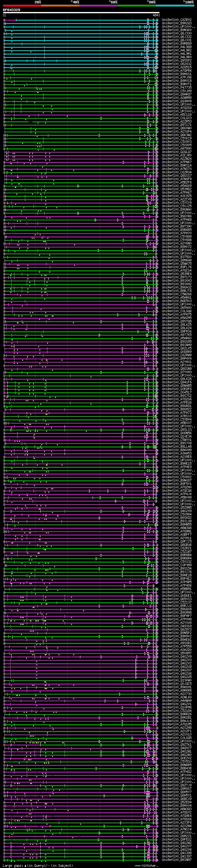Select the UniRef100_A4L9R2 label

pos(177,50)
